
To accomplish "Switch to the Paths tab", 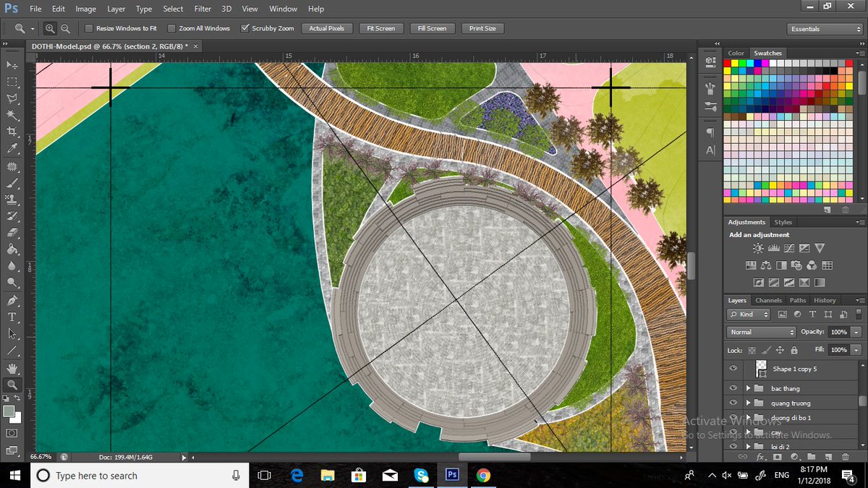I will (798, 300).
